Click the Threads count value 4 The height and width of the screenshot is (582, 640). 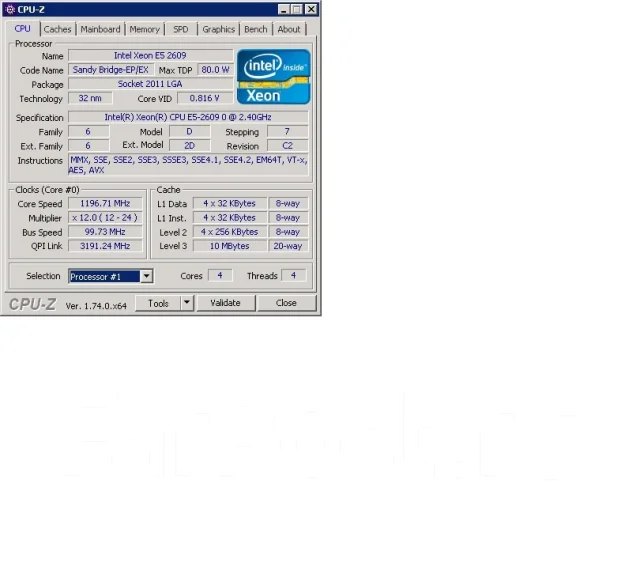click(x=293, y=275)
